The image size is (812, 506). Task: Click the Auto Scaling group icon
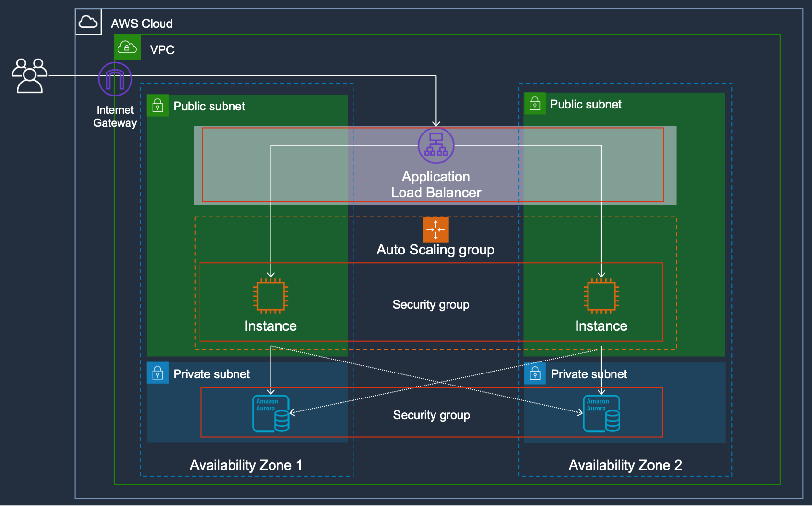[435, 229]
